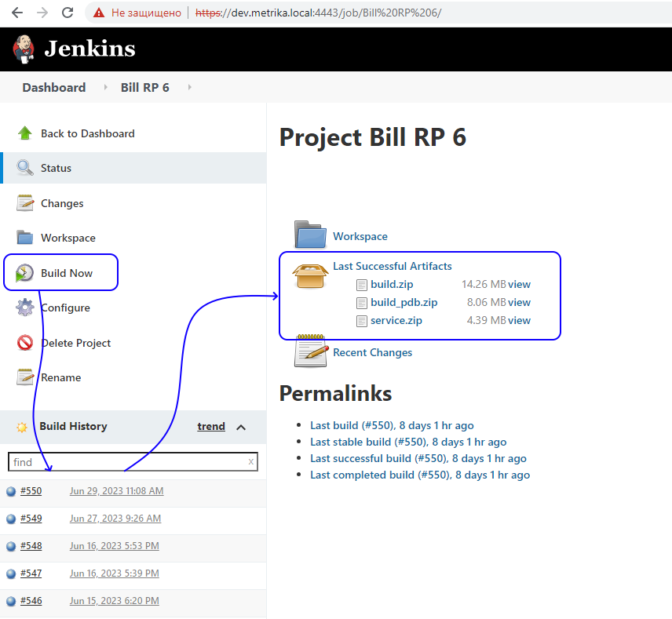Click the green up-arrow Back to Dashboard icon

(x=25, y=133)
